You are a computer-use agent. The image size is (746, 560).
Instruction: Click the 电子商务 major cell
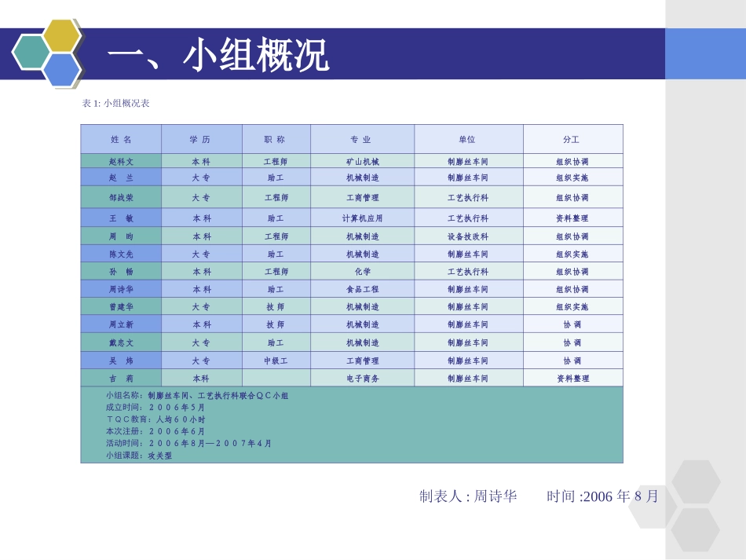(363, 379)
